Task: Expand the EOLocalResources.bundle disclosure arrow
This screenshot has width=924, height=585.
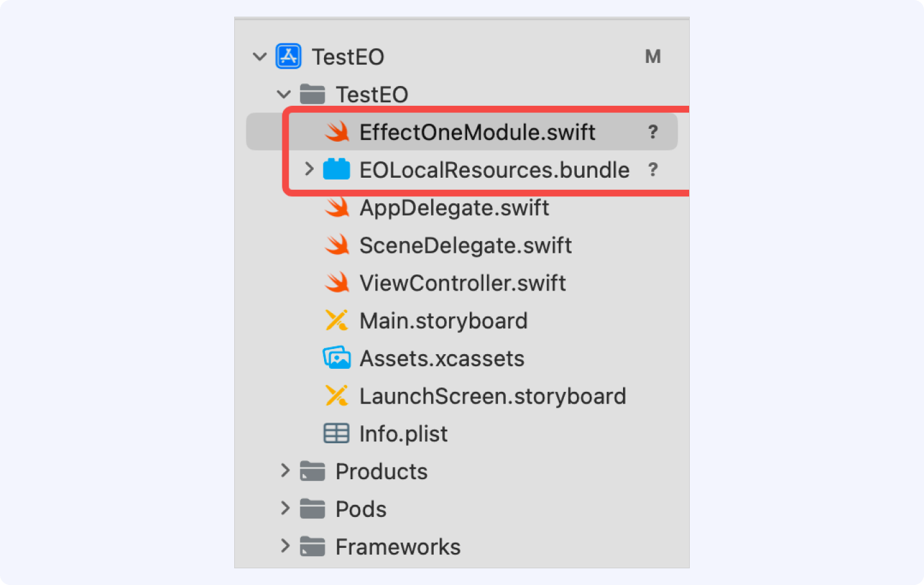Action: pos(309,169)
